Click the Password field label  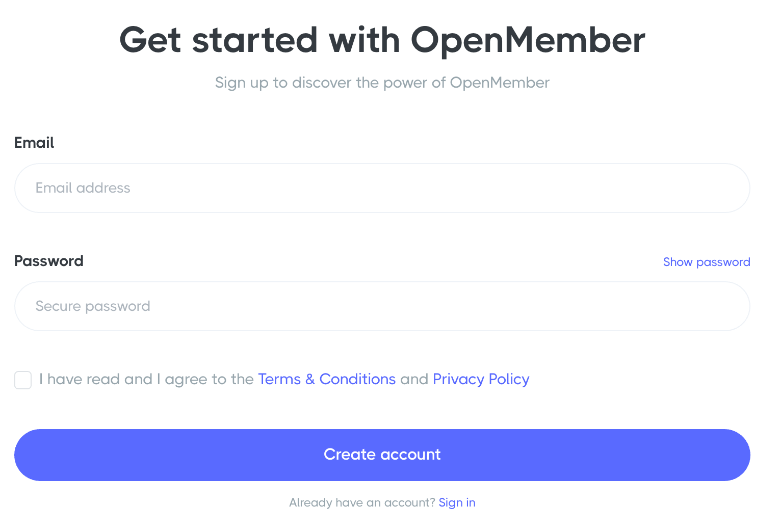tap(49, 261)
